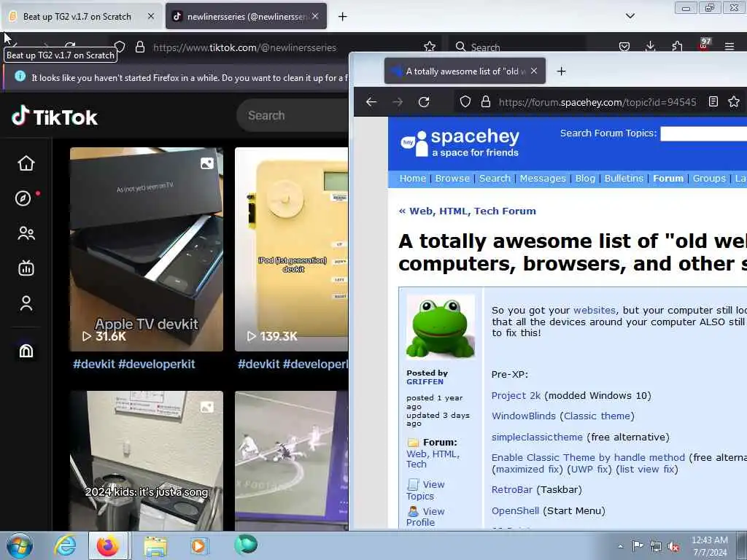Click the clock showing 12:43 AM
Image resolution: width=747 pixels, height=560 pixels.
(709, 546)
